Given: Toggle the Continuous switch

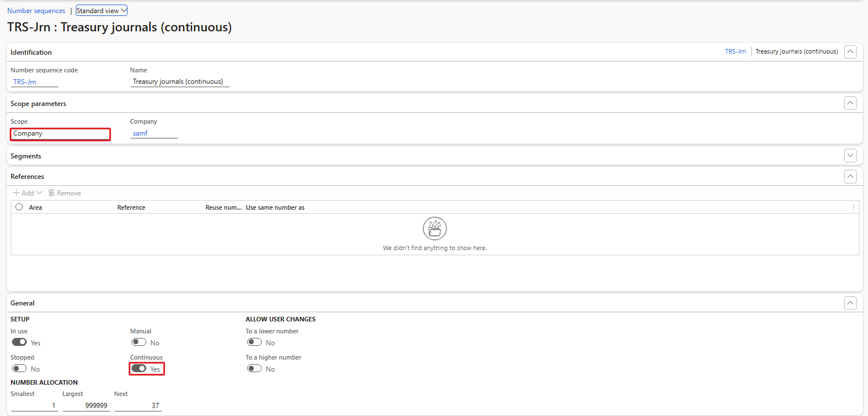Looking at the screenshot, I should pyautogui.click(x=139, y=369).
